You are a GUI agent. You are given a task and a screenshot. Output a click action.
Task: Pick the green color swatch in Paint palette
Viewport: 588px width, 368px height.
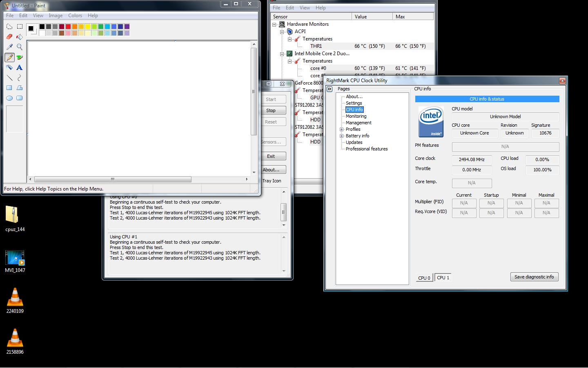tap(101, 27)
